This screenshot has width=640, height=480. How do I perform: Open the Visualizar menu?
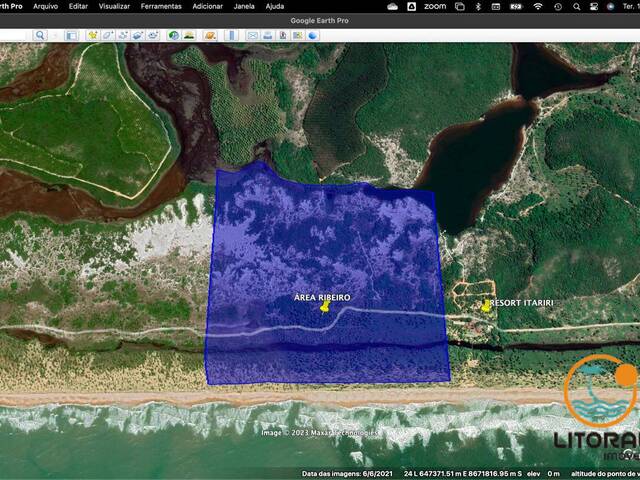(x=114, y=6)
